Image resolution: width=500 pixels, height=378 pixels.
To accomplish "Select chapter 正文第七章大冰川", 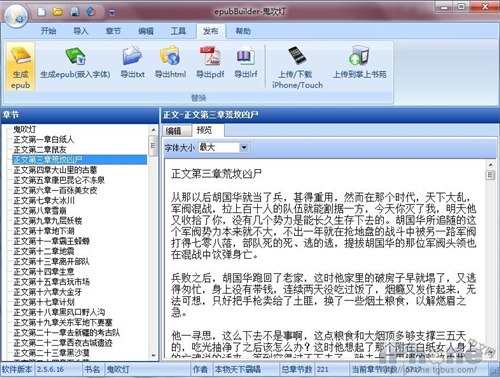I will tap(44, 201).
